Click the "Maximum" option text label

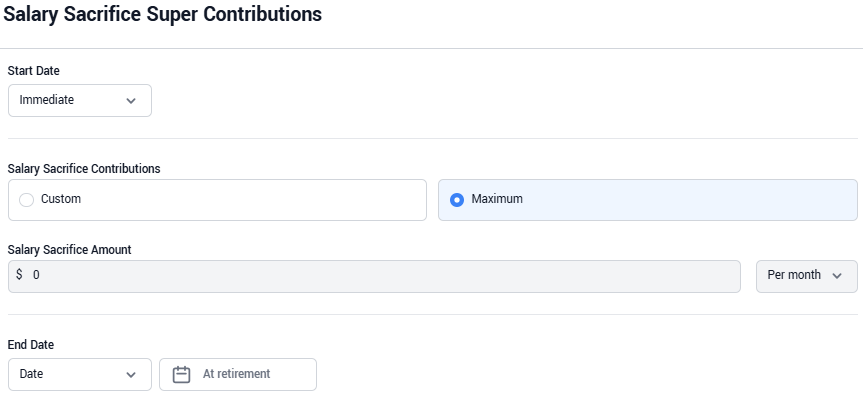(x=497, y=199)
